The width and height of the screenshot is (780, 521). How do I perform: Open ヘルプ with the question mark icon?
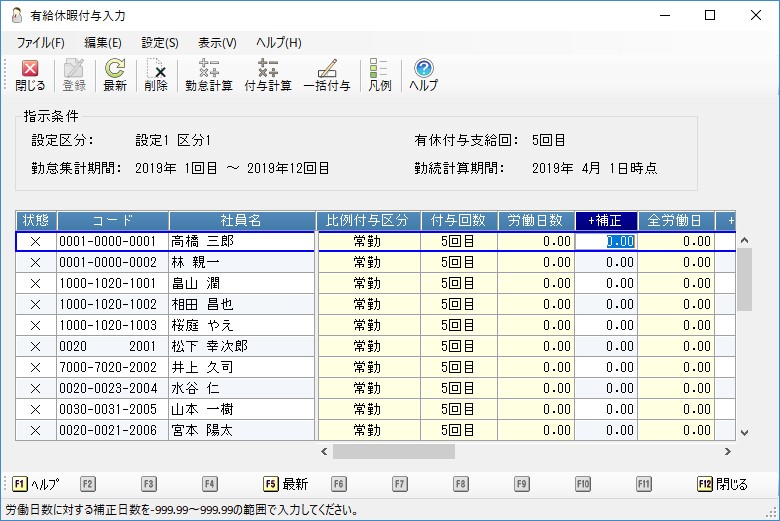pyautogui.click(x=424, y=75)
